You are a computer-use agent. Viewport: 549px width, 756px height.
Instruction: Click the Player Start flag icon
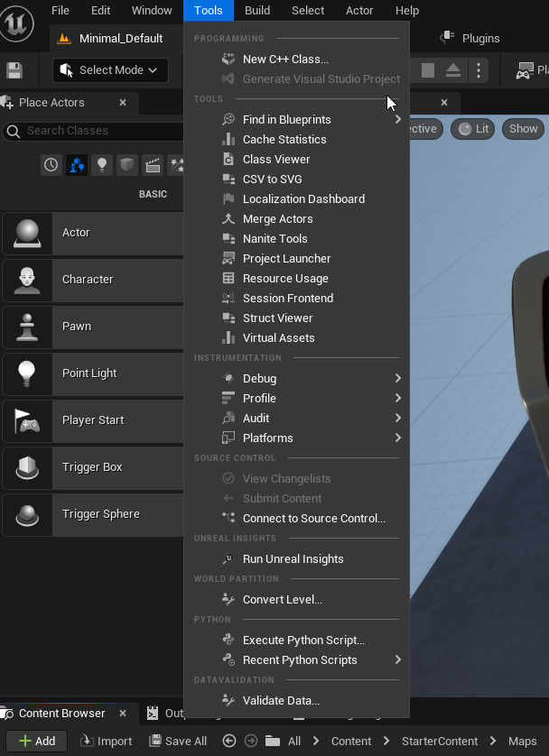pos(27,420)
